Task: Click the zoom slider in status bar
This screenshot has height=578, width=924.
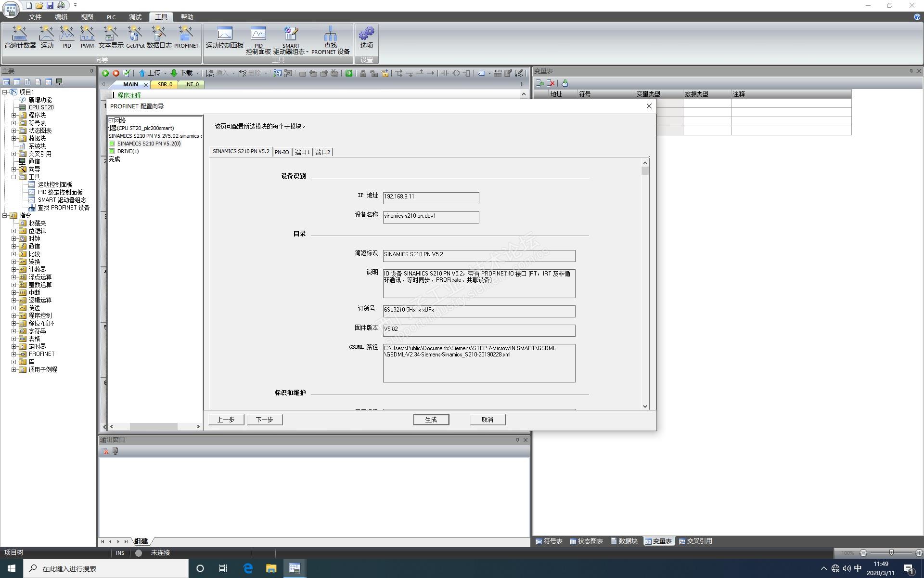Action: click(x=891, y=552)
